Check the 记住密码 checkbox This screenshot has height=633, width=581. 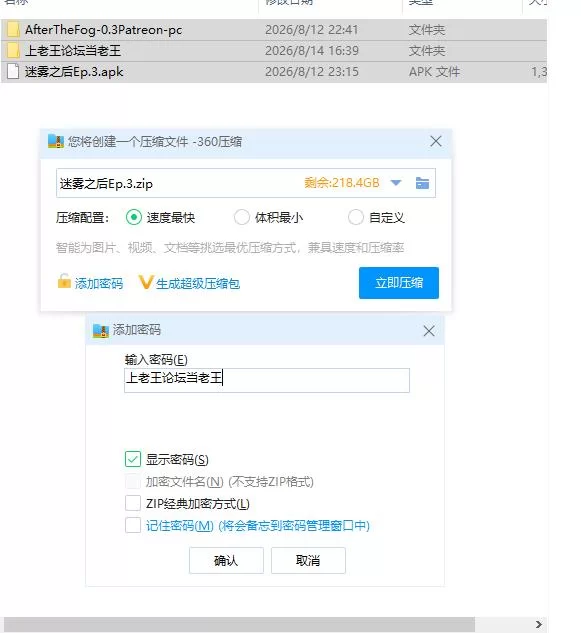pyautogui.click(x=133, y=525)
